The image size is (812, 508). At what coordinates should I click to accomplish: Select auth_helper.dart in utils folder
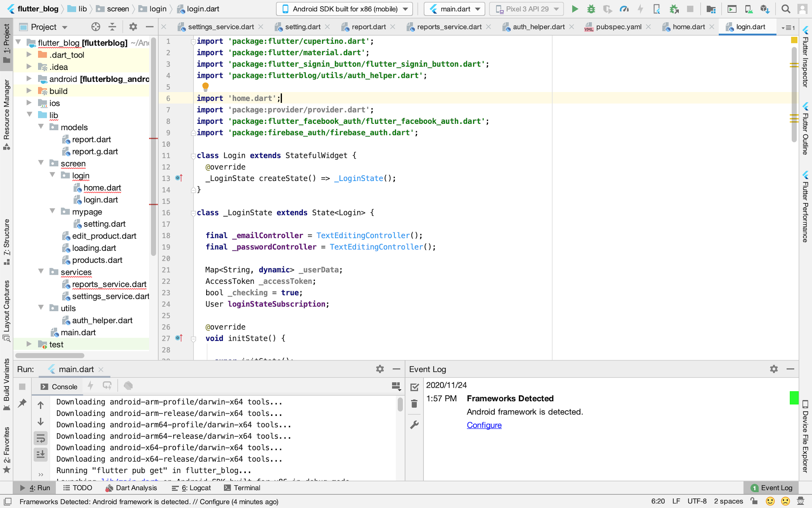pos(102,320)
